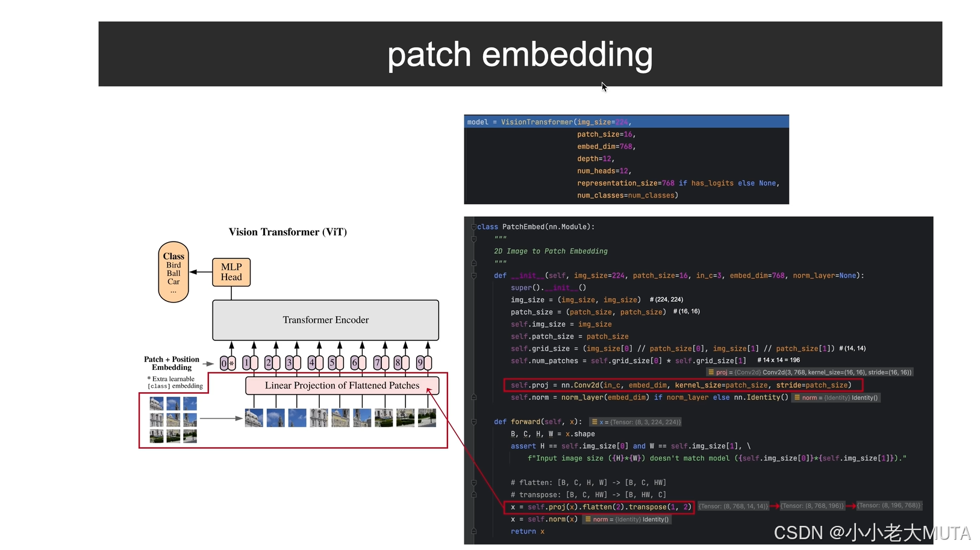Click 'Patch + Position Embedding' label

(x=172, y=363)
